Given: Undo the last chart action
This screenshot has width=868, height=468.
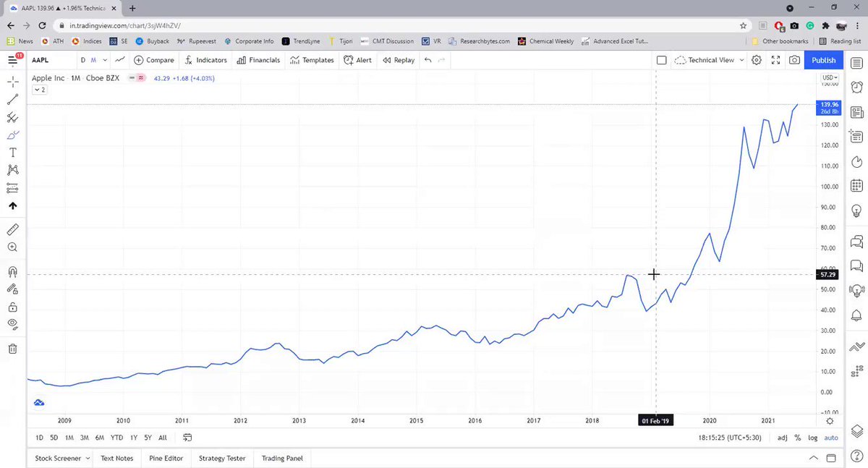Looking at the screenshot, I should (427, 60).
